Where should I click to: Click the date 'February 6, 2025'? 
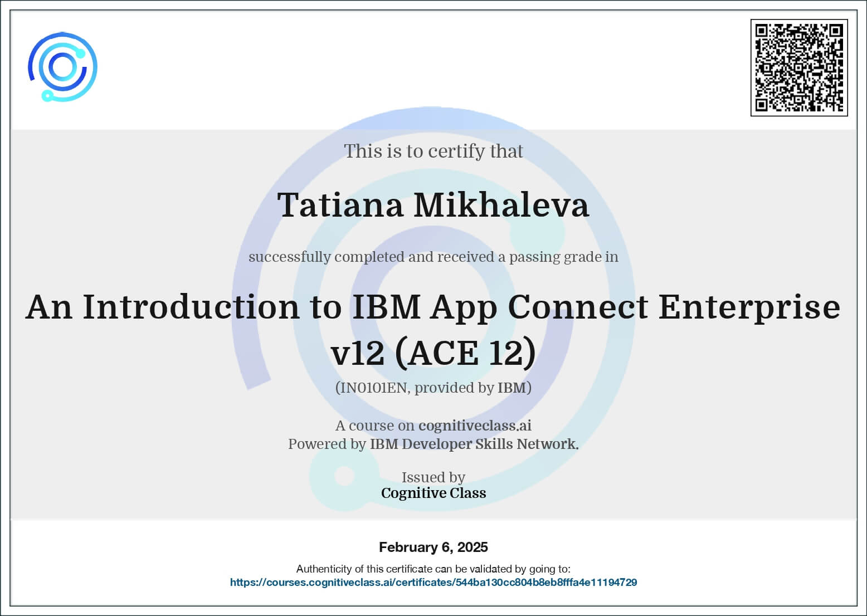pyautogui.click(x=433, y=547)
